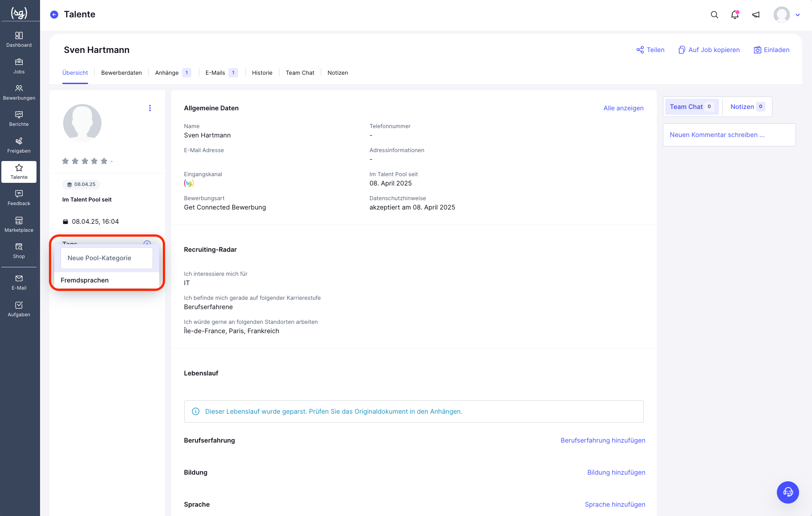812x516 pixels.
Task: Open the E-Mails tab
Action: (x=222, y=73)
